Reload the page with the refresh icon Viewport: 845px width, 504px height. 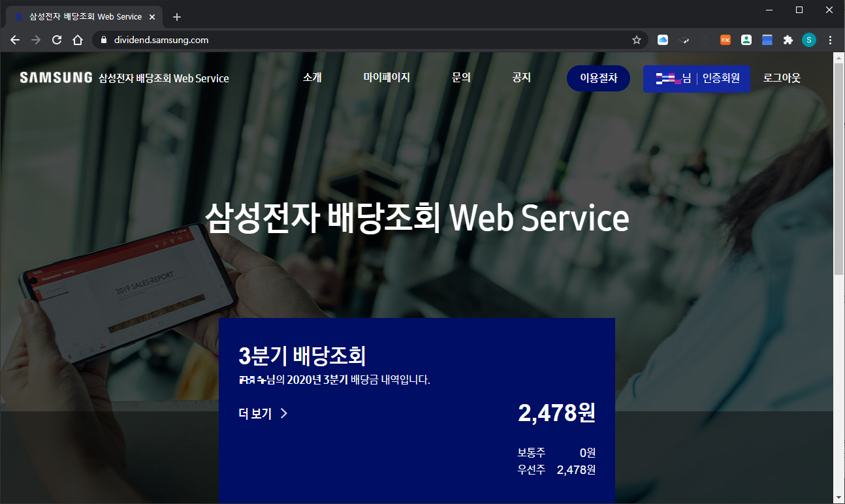[57, 40]
